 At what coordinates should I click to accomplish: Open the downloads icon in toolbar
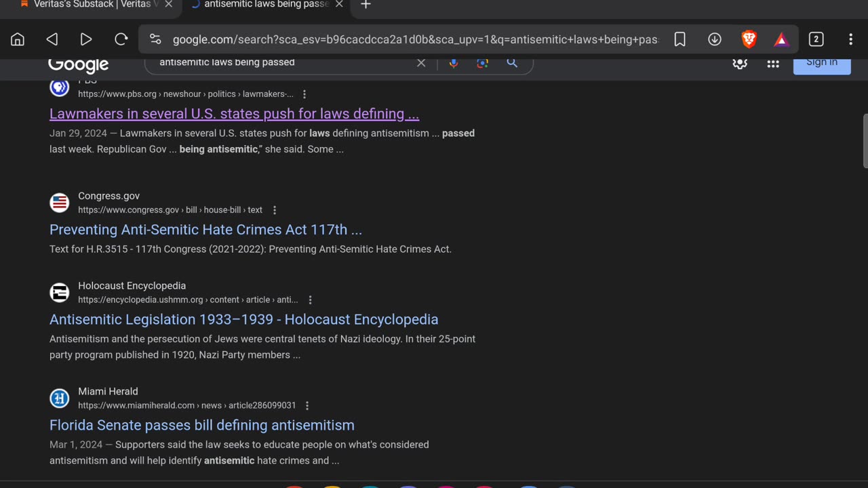point(715,39)
